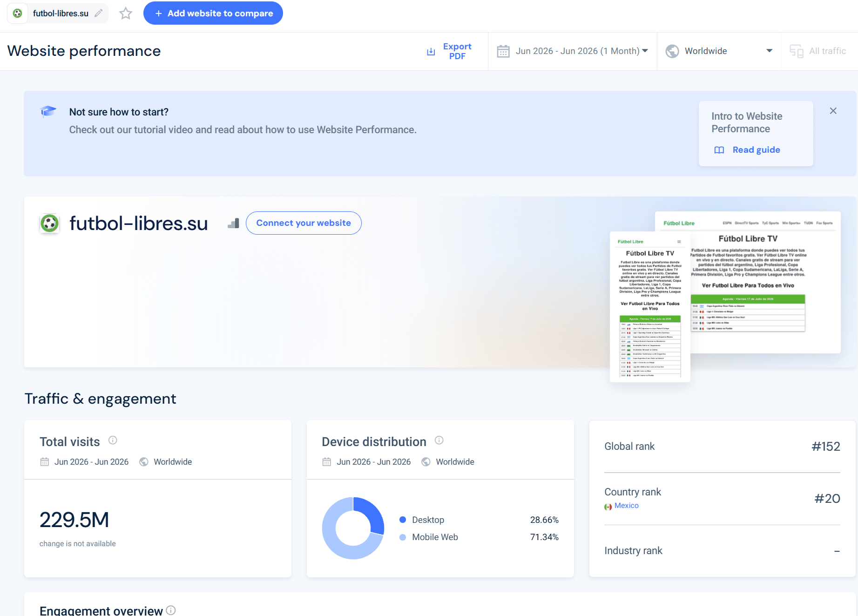Viewport: 858px width, 616px height.
Task: Click the devices icon next to All traffic
Action: coord(797,51)
